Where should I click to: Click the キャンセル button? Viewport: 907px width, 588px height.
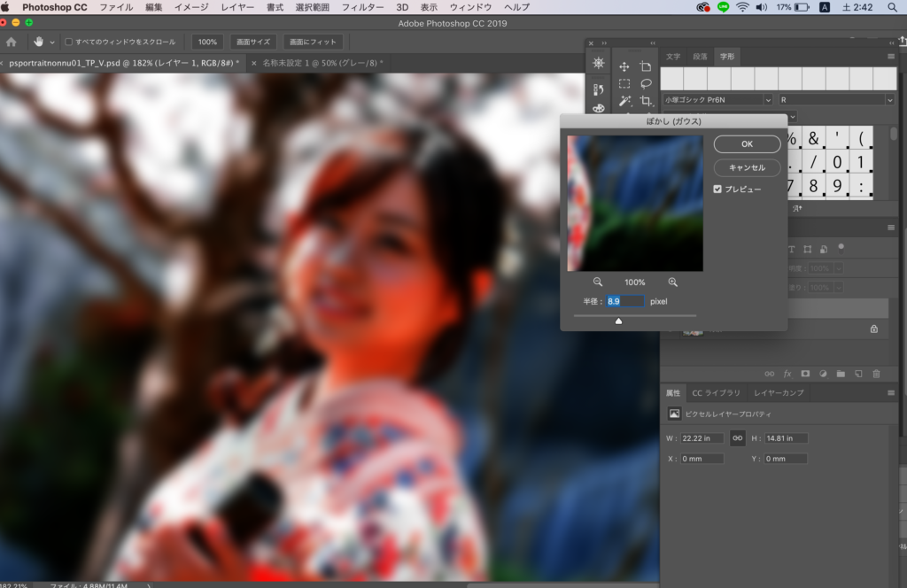pos(747,167)
